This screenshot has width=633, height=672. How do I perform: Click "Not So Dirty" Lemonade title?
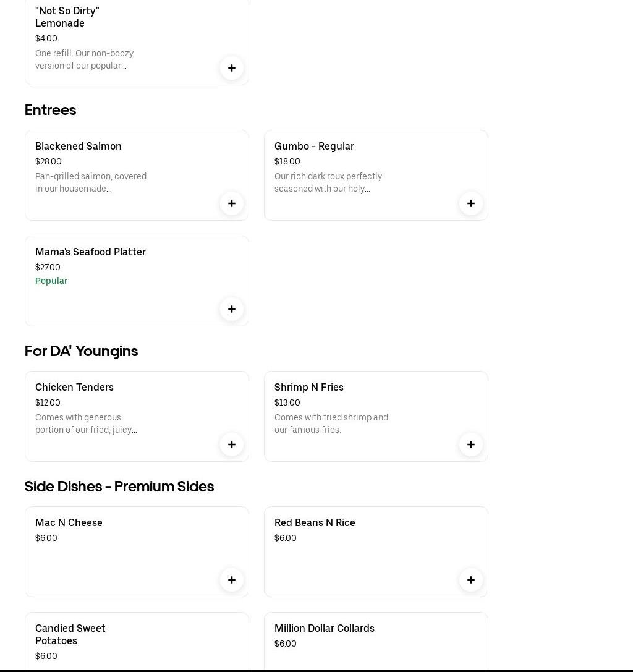pos(67,17)
